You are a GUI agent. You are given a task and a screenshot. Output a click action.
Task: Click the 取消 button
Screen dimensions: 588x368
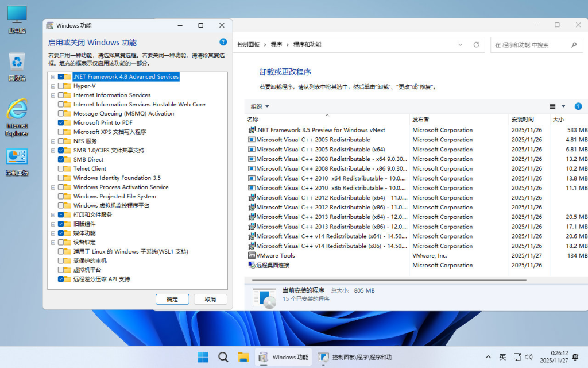click(210, 299)
